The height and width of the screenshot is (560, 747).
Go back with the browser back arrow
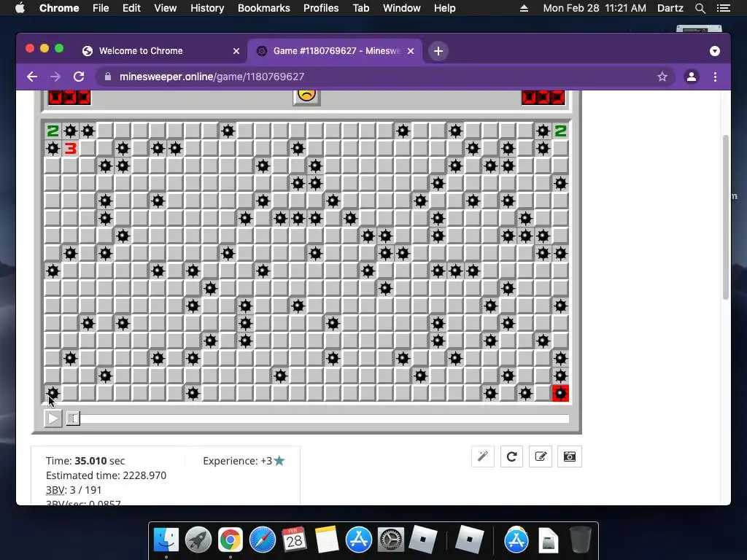(x=32, y=77)
